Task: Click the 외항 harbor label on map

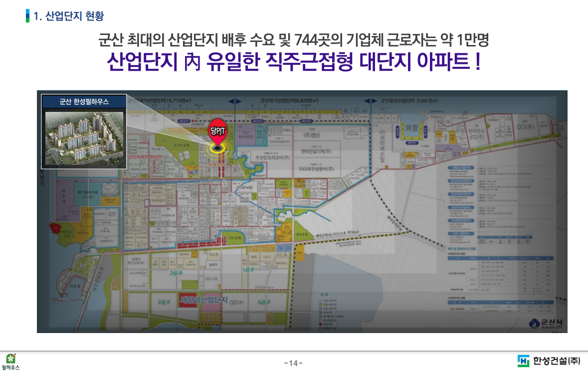Action: [x=411, y=128]
